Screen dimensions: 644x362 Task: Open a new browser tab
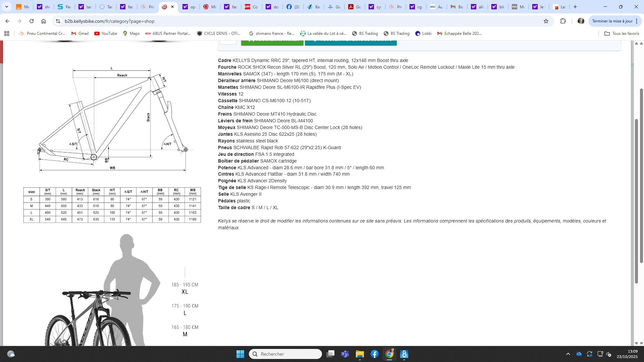[x=575, y=7]
